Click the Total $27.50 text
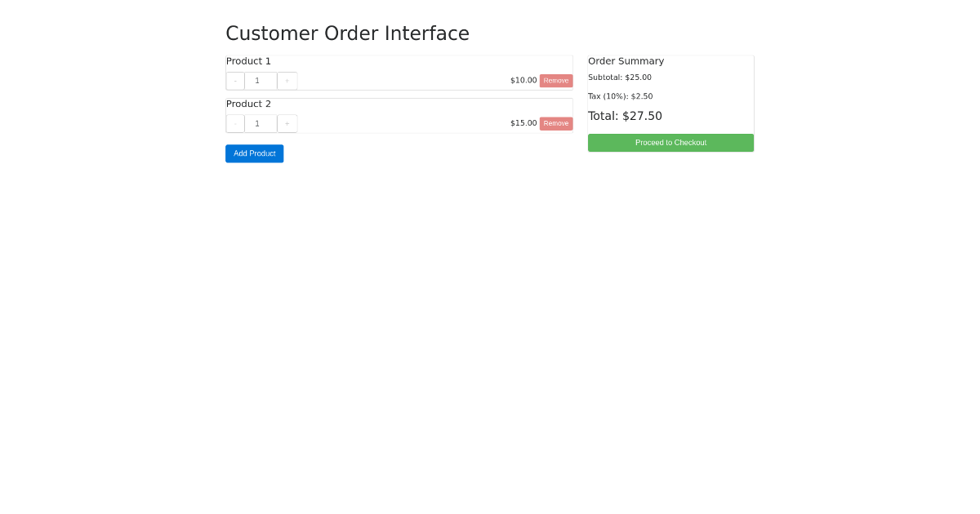This screenshot has width=980, height=514. coord(625,116)
